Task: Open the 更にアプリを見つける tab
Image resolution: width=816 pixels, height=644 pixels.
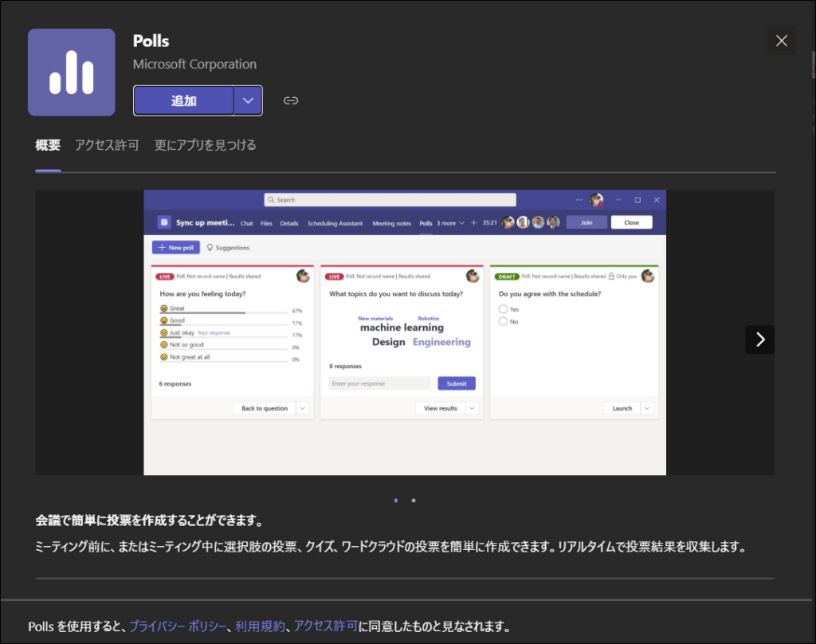Action: click(x=205, y=145)
